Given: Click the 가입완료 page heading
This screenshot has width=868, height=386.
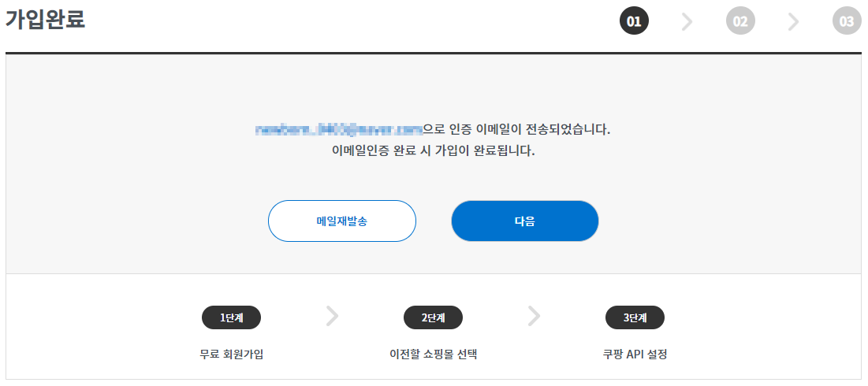Looking at the screenshot, I should 46,20.
